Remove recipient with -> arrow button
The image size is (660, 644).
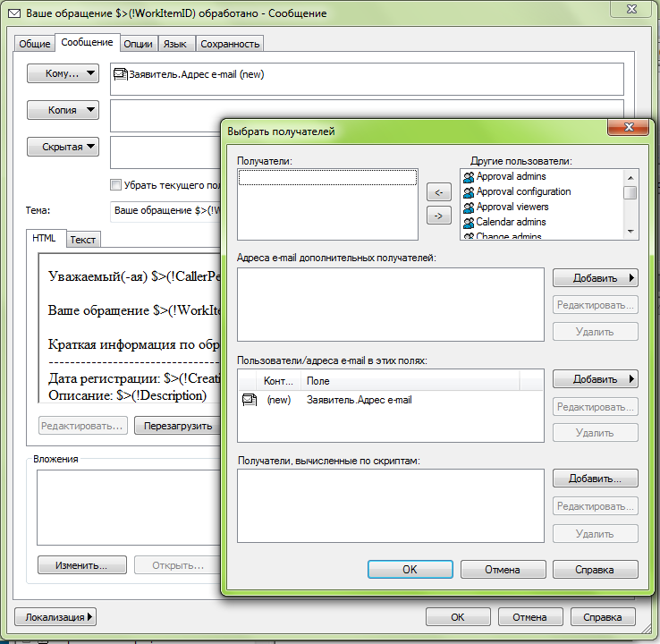438,216
